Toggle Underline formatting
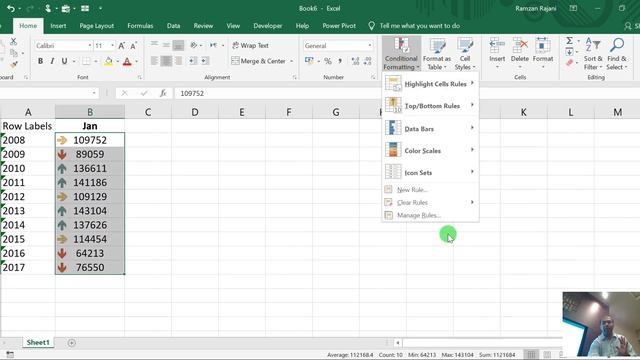The height and width of the screenshot is (360, 640). click(64, 61)
